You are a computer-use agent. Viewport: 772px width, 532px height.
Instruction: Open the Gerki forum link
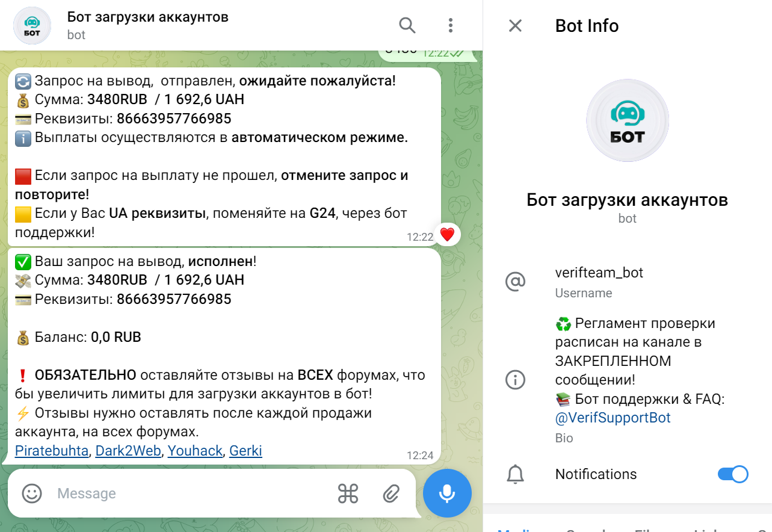coord(245,451)
